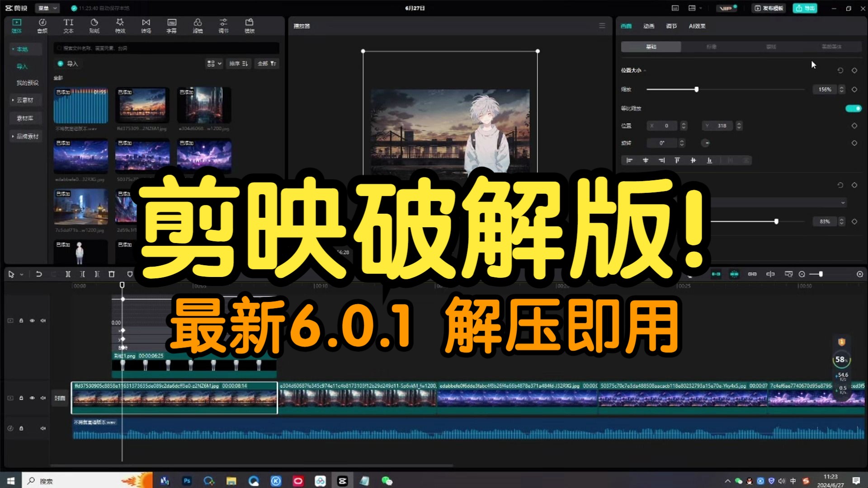
Task: Open the 特效 effects panel
Action: (120, 26)
